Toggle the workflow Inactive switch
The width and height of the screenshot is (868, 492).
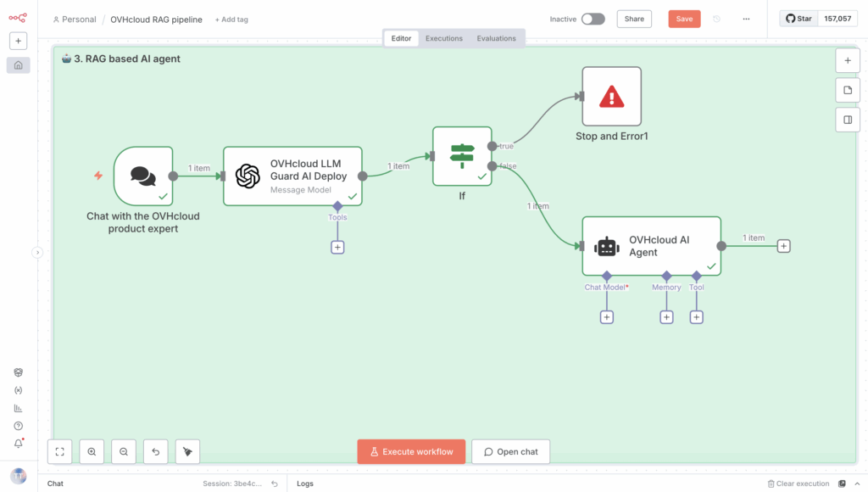[x=593, y=19]
